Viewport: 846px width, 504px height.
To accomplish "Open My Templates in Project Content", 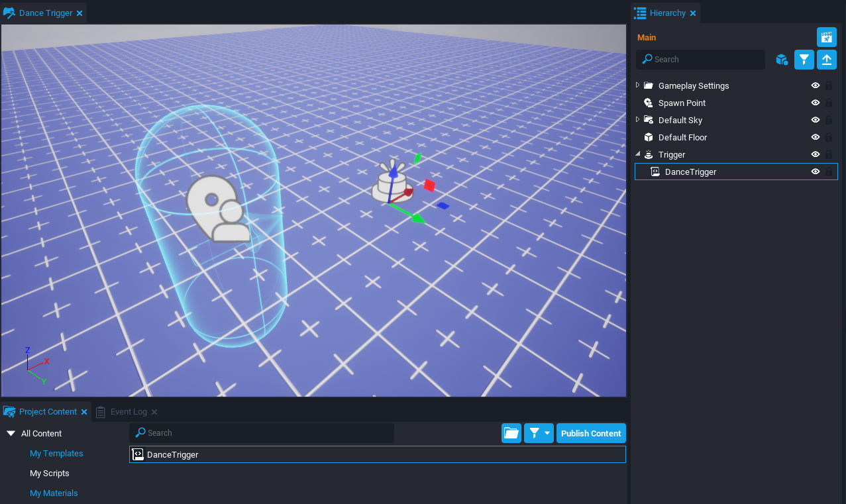I will click(x=56, y=454).
